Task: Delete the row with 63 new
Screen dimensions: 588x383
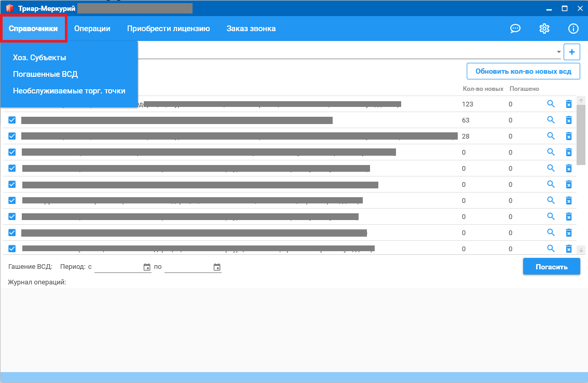Action: tap(568, 120)
